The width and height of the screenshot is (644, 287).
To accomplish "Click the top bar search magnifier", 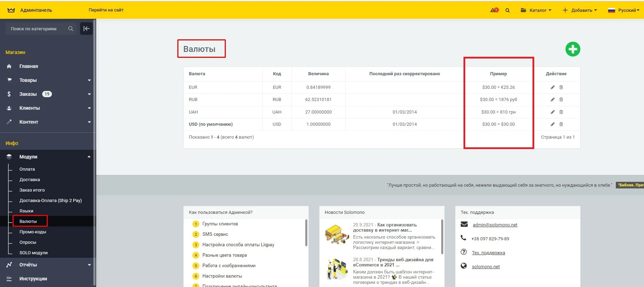I will click(x=507, y=10).
